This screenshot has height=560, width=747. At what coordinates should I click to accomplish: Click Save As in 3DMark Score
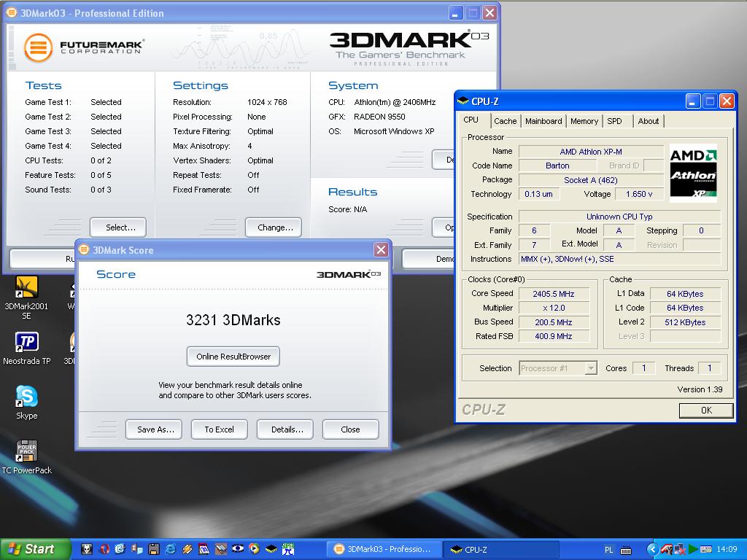coord(155,429)
